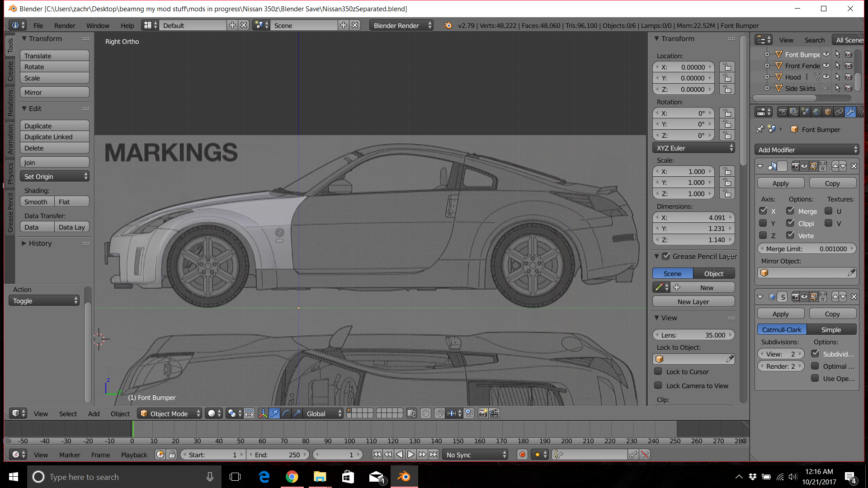Show the hidden Side Skirts object
Image resolution: width=868 pixels, height=488 pixels.
click(826, 88)
